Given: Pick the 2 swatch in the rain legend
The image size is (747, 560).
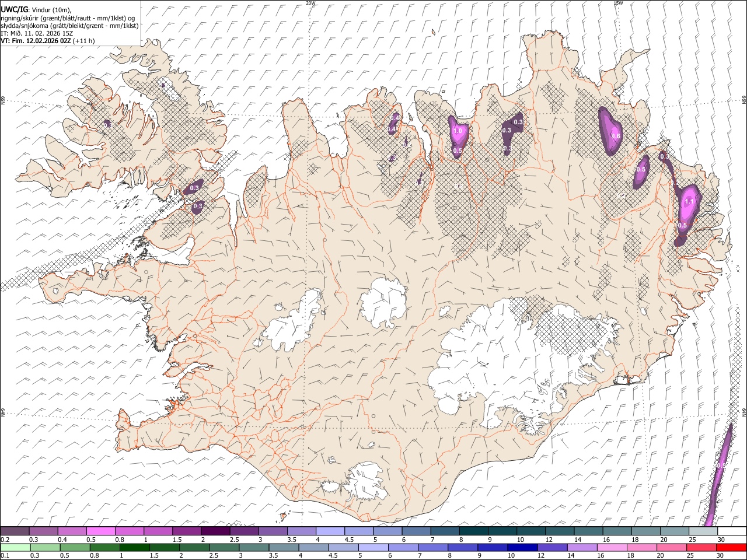Looking at the screenshot, I should pyautogui.click(x=194, y=548).
